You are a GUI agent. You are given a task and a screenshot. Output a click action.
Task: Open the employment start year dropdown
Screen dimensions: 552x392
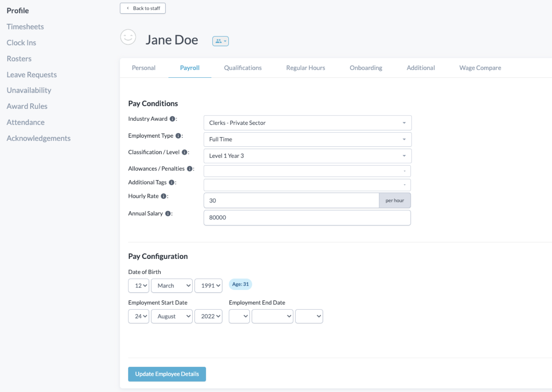point(208,316)
